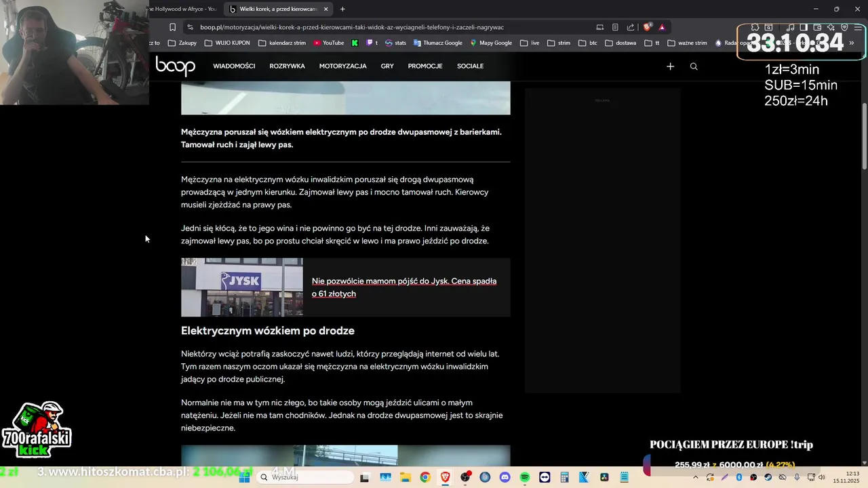This screenshot has width=868, height=488.
Task: Open the live bookmark folder
Action: click(x=530, y=43)
